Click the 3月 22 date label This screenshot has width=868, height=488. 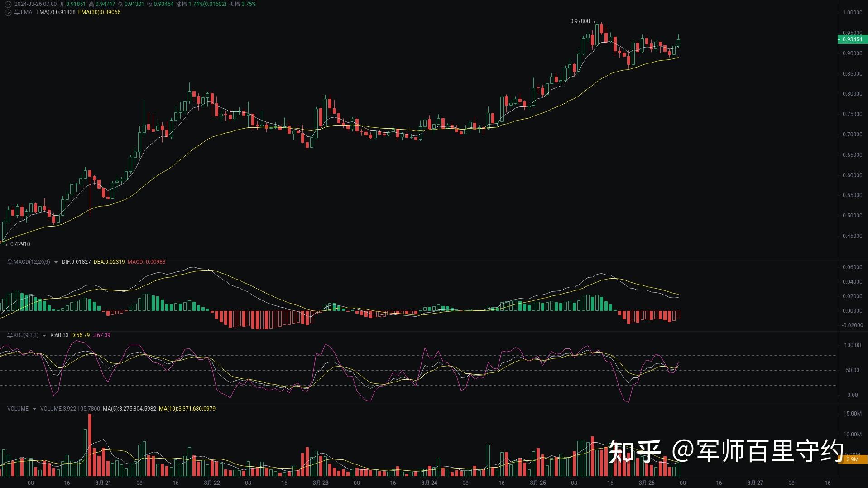(x=212, y=483)
